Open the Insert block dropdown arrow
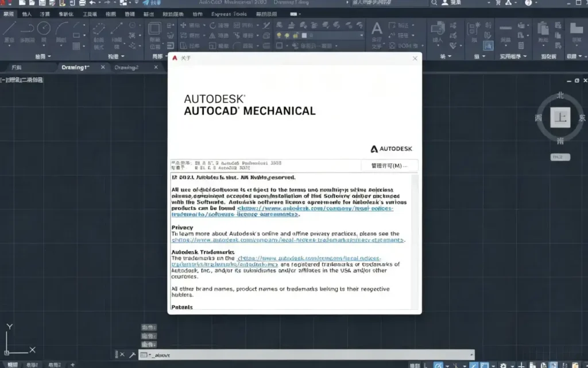This screenshot has width=588, height=368. (x=438, y=45)
